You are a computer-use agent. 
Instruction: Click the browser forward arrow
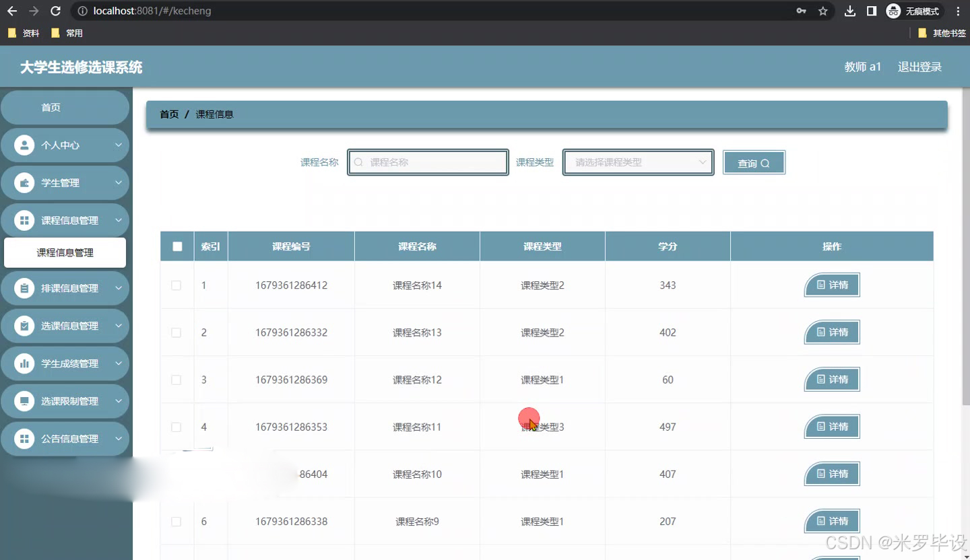[x=34, y=11]
